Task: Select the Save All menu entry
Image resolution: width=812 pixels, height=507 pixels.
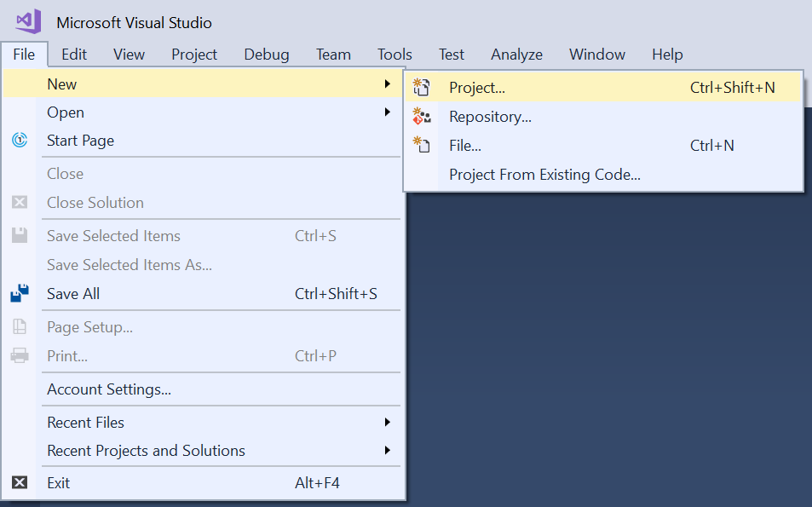Action: [73, 294]
